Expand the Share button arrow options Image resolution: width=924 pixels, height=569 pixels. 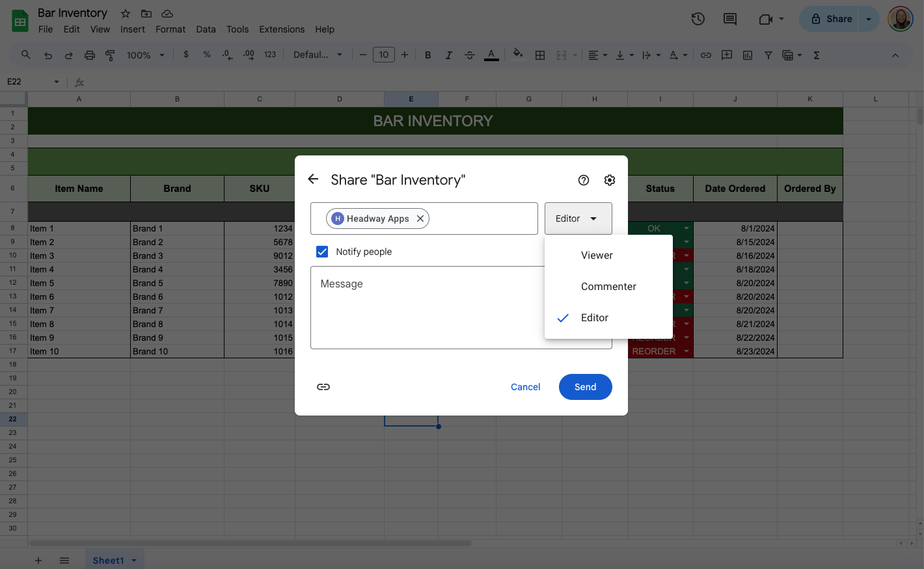869,20
